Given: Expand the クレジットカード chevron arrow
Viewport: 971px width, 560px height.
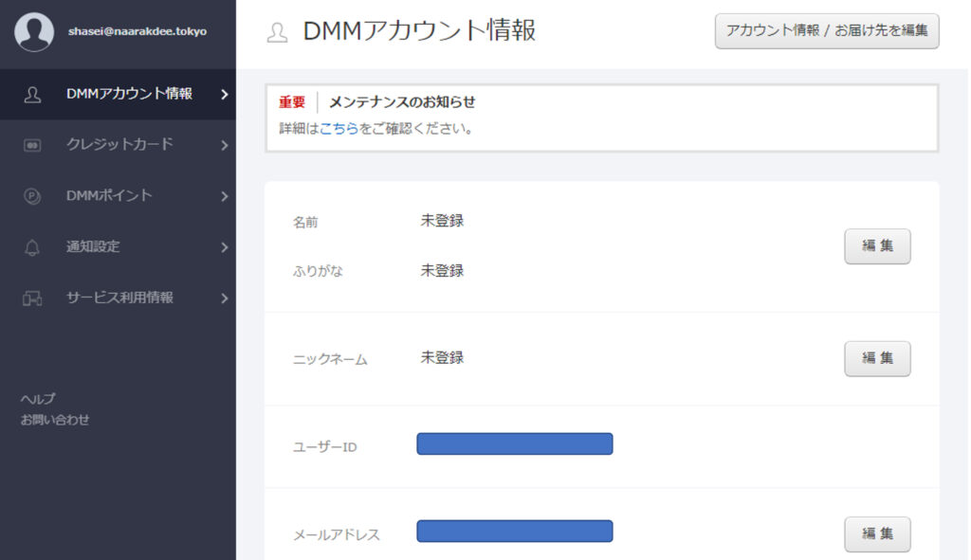Looking at the screenshot, I should (225, 146).
